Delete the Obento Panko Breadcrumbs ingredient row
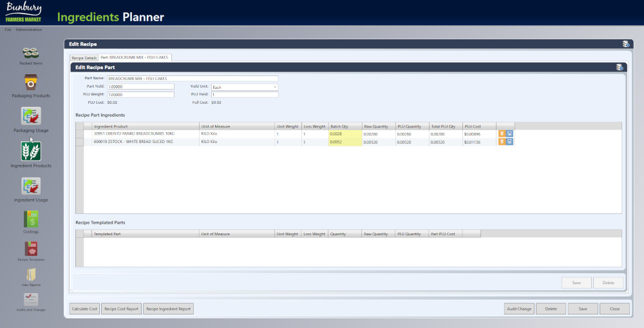 point(502,133)
